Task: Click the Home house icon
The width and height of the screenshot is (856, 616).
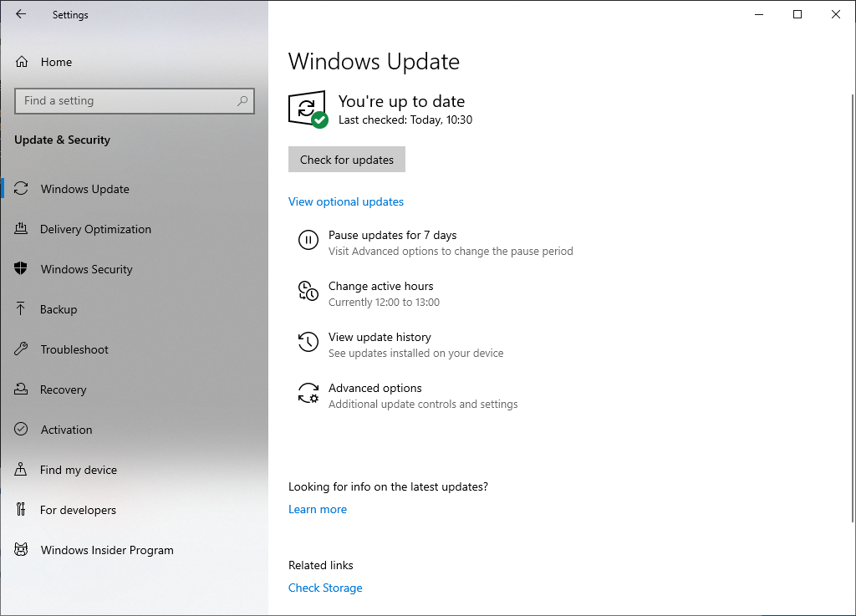Action: (21, 62)
